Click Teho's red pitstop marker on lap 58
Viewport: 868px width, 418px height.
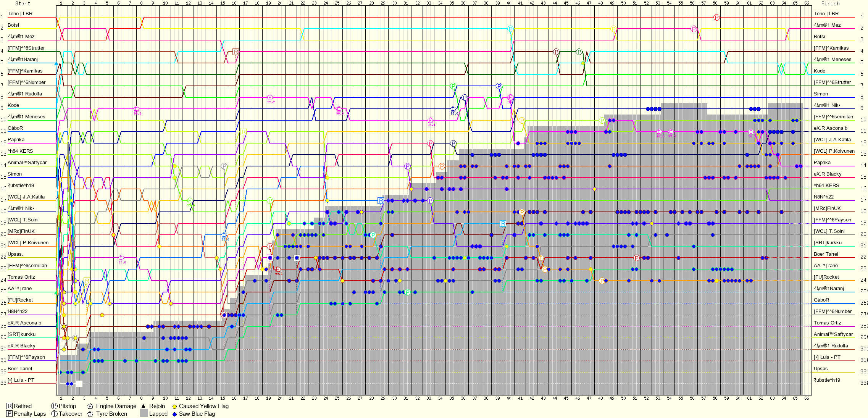[x=717, y=18]
